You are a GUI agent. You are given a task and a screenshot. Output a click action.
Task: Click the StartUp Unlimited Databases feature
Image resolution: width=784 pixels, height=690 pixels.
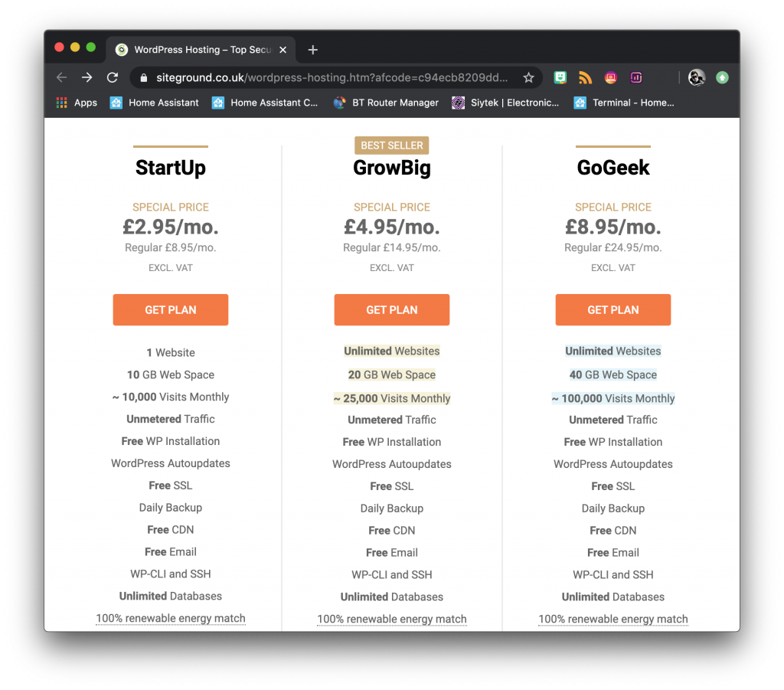tap(171, 597)
